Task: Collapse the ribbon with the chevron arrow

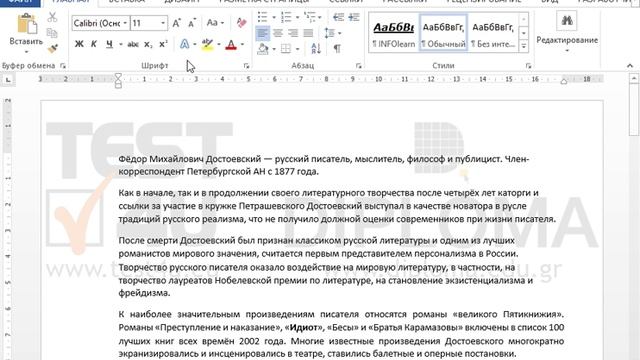Action: click(x=630, y=66)
